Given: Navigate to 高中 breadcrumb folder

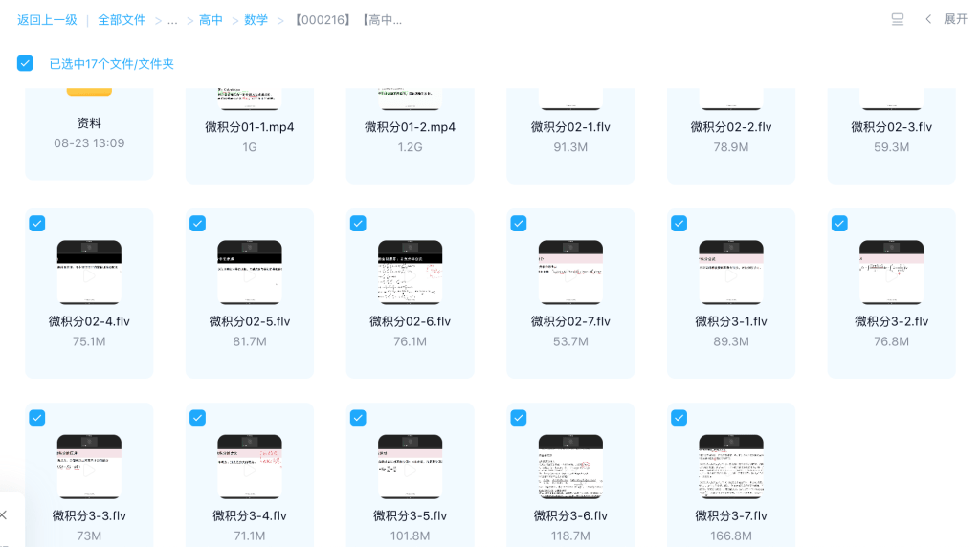Looking at the screenshot, I should point(211,20).
